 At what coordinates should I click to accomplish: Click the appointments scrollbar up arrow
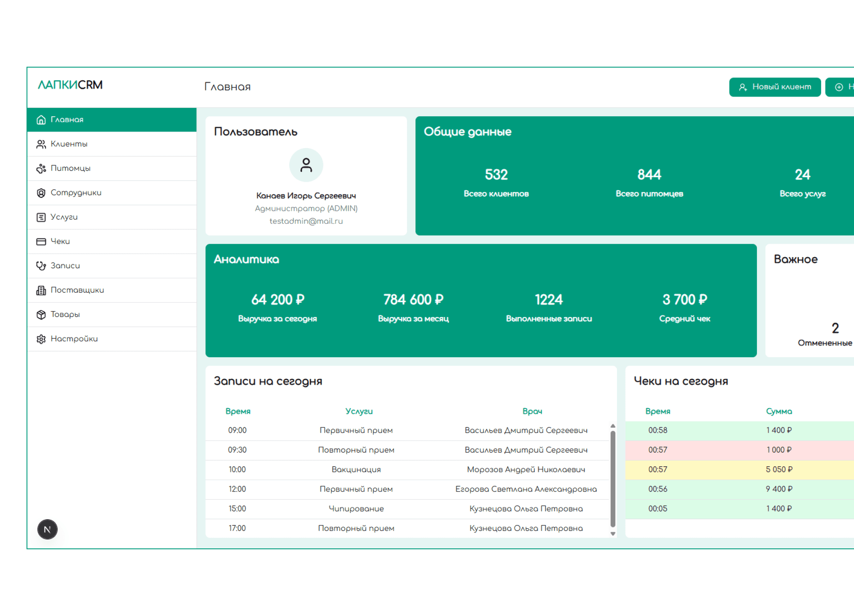[613, 426]
